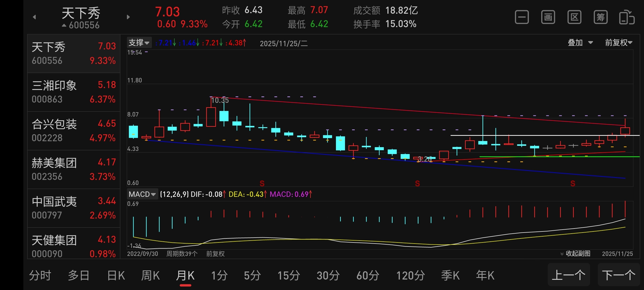This screenshot has height=290, width=644.
Task: Switch to the 周K tab
Action: (150, 275)
